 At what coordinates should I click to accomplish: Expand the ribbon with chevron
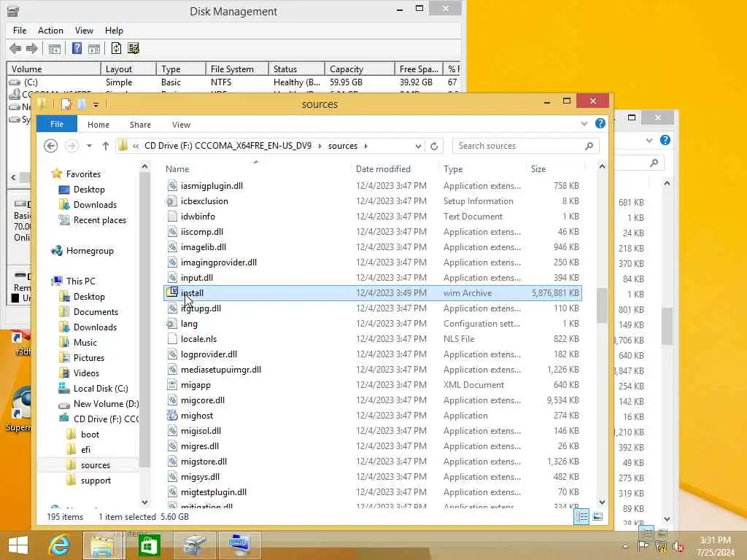584,124
